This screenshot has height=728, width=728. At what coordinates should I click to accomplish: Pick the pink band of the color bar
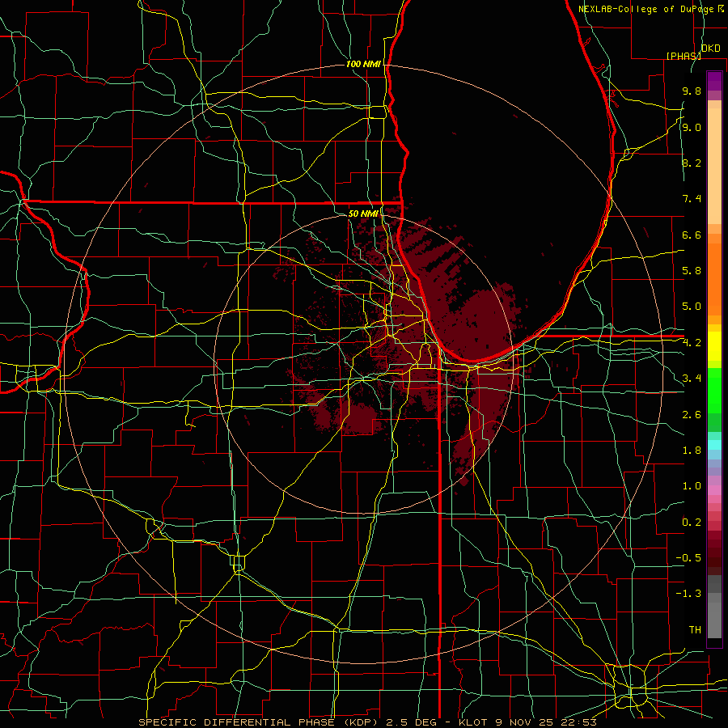click(714, 490)
